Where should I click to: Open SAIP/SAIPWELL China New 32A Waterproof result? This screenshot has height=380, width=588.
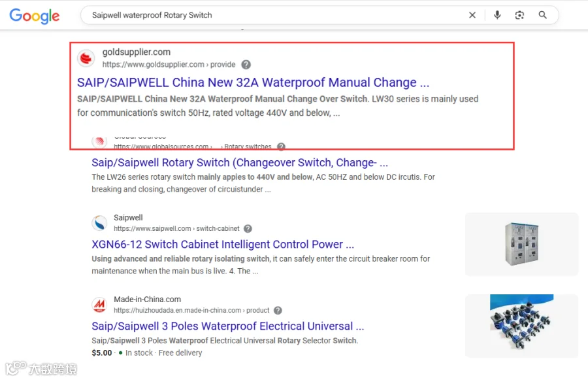click(x=253, y=82)
